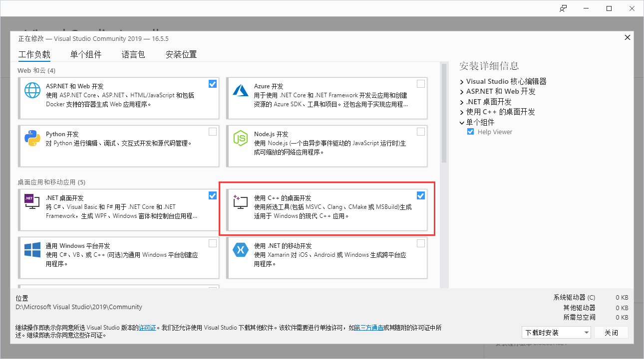
Task: Click the Azure development logo icon
Action: point(241,90)
